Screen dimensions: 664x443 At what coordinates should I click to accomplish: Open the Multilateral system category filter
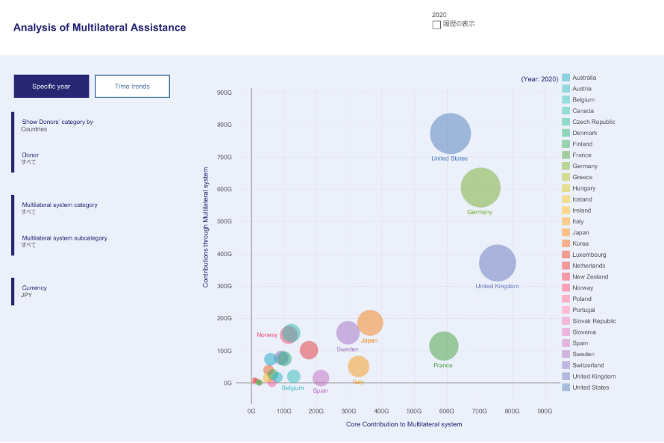click(59, 208)
